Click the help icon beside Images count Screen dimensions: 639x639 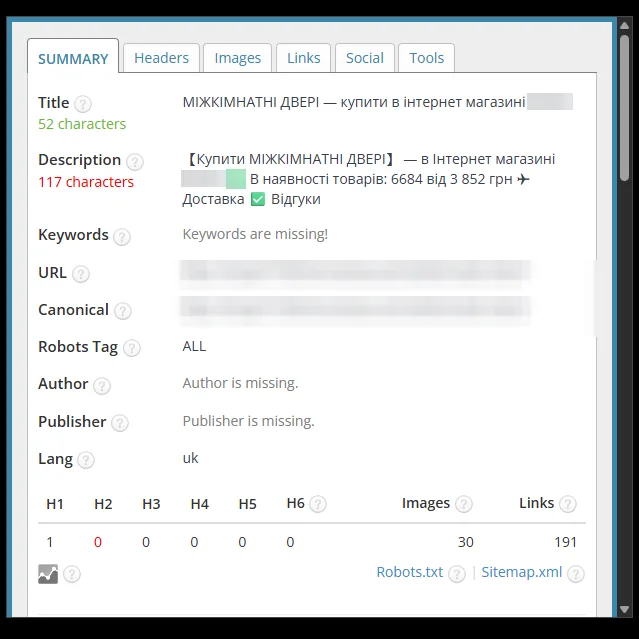[463, 504]
